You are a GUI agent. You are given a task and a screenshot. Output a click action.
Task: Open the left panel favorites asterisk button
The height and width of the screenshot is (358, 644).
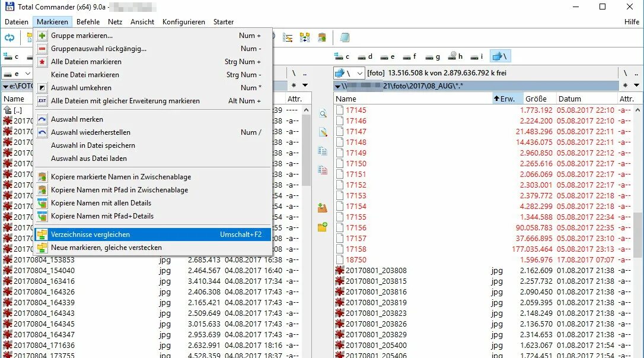tap(294, 85)
